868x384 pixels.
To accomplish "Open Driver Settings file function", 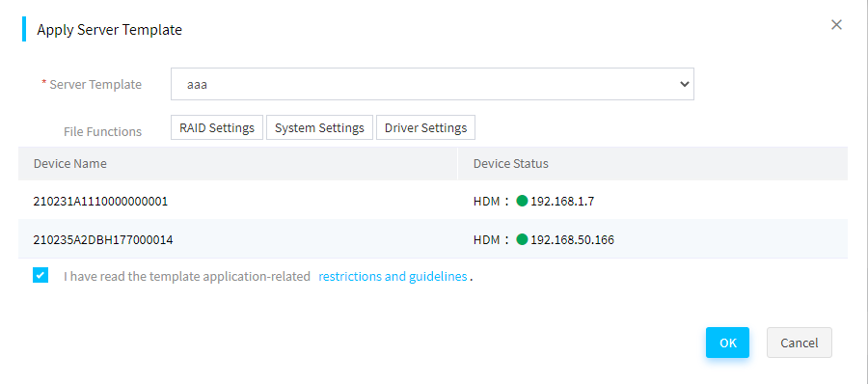I will 425,127.
